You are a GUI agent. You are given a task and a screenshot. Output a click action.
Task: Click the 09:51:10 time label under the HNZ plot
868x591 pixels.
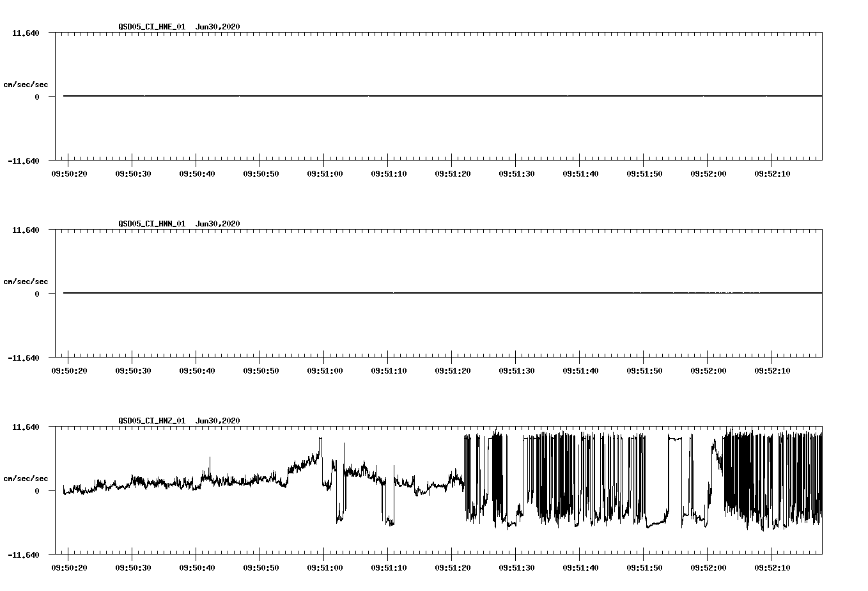(x=389, y=568)
